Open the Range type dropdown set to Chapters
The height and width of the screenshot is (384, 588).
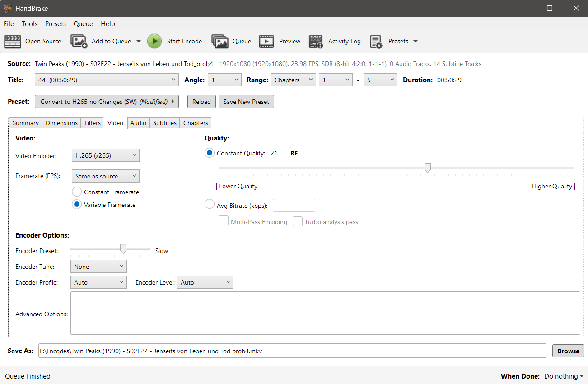(x=293, y=80)
